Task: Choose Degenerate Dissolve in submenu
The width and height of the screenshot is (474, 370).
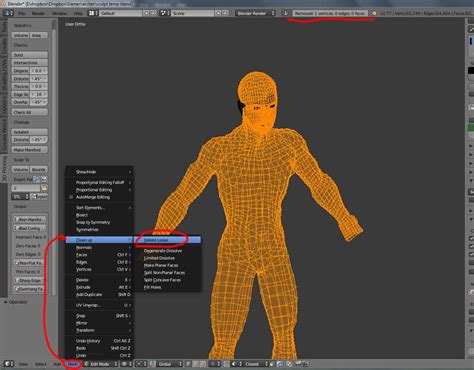Action: pos(167,250)
